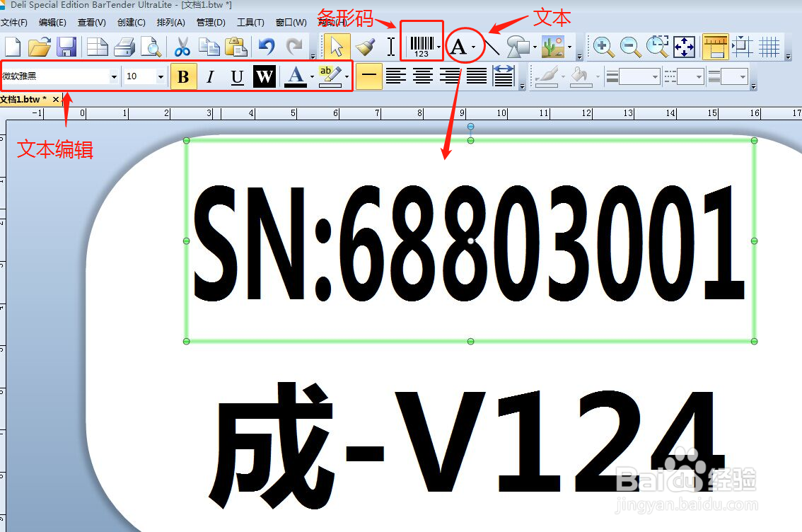Open the 创建(C) menu
802x532 pixels.
(x=132, y=23)
